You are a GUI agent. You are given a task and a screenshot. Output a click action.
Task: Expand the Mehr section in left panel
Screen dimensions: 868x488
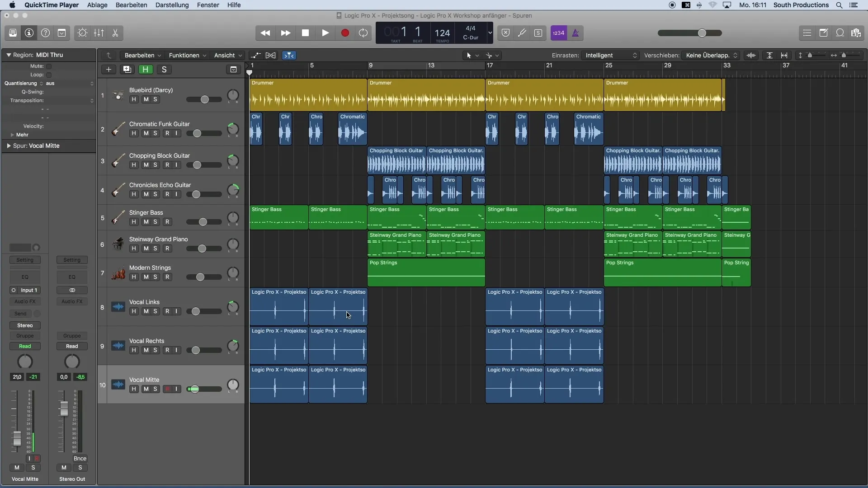coord(12,135)
